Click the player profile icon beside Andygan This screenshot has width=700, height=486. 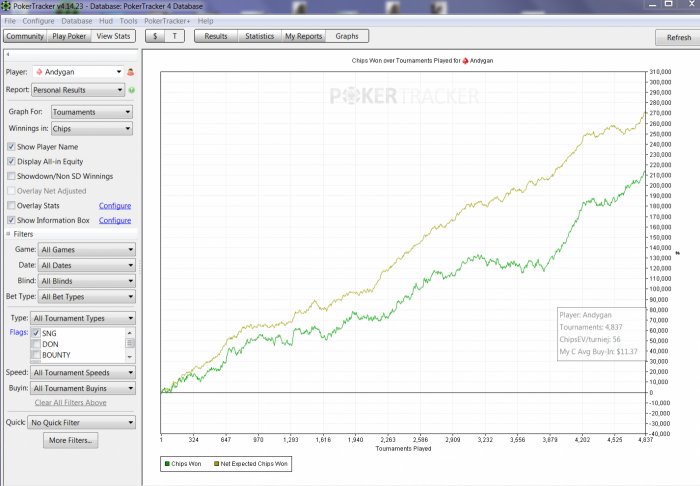(x=131, y=72)
